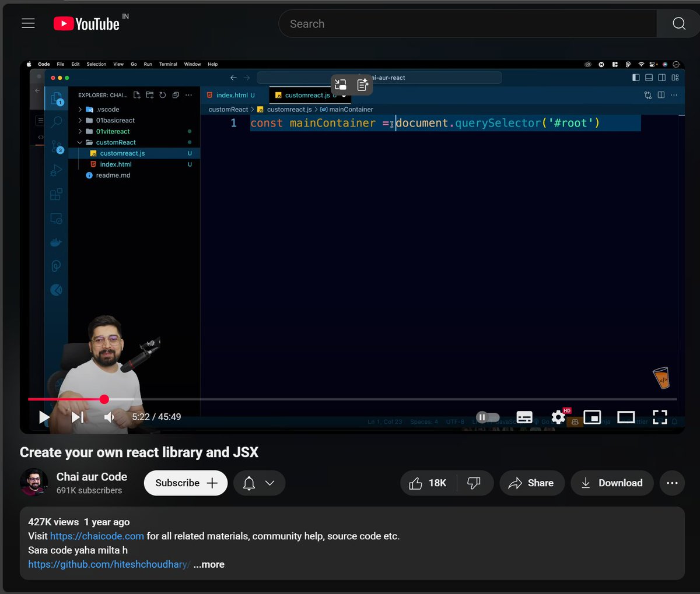Switch to miniplayer mode
Viewport: 700px width, 594px height.
pyautogui.click(x=592, y=417)
